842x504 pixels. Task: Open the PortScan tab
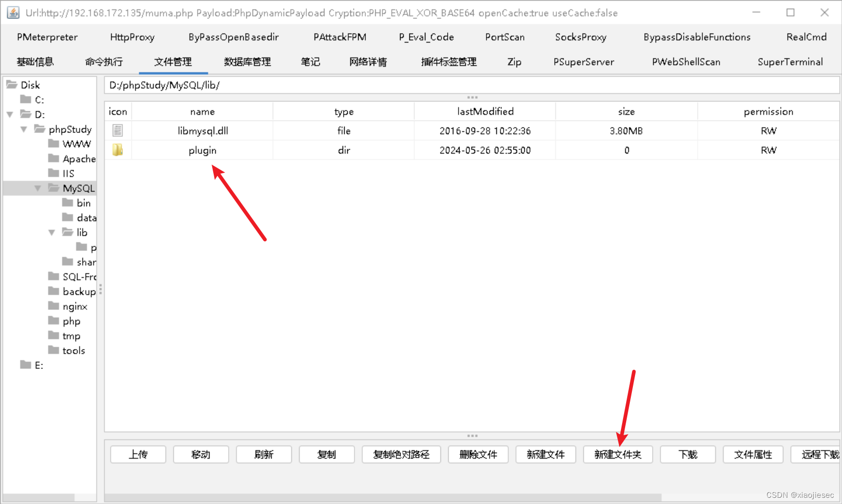tap(505, 37)
